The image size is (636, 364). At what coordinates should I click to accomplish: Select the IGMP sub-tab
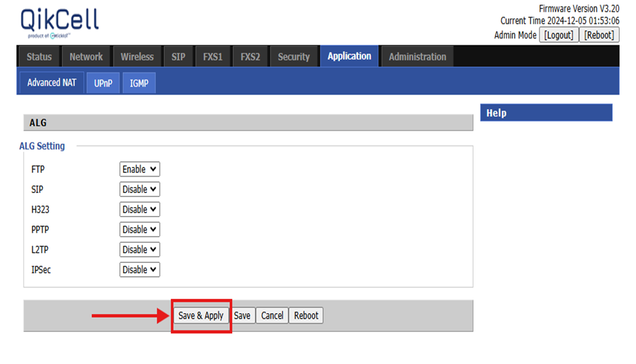[139, 83]
